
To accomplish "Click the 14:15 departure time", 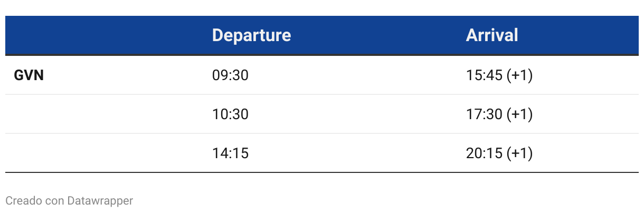I will click(x=230, y=153).
